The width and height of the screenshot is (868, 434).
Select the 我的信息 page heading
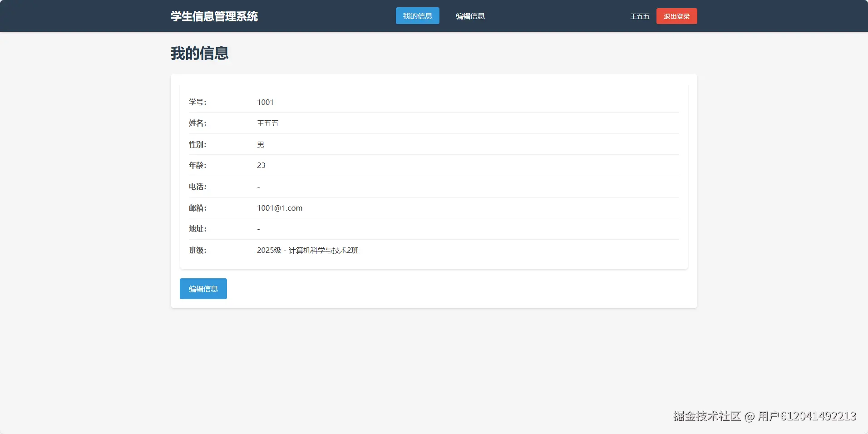coord(200,54)
